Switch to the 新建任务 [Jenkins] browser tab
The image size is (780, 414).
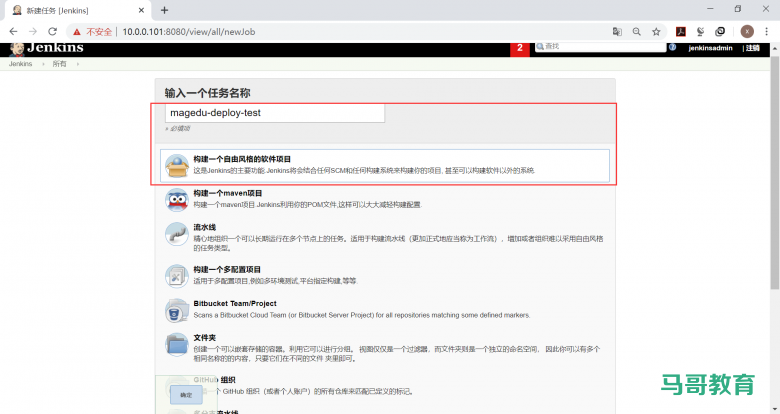[x=77, y=10]
